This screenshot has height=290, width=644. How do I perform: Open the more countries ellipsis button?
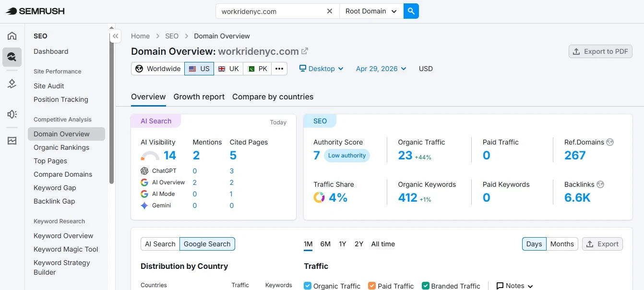pyautogui.click(x=279, y=69)
